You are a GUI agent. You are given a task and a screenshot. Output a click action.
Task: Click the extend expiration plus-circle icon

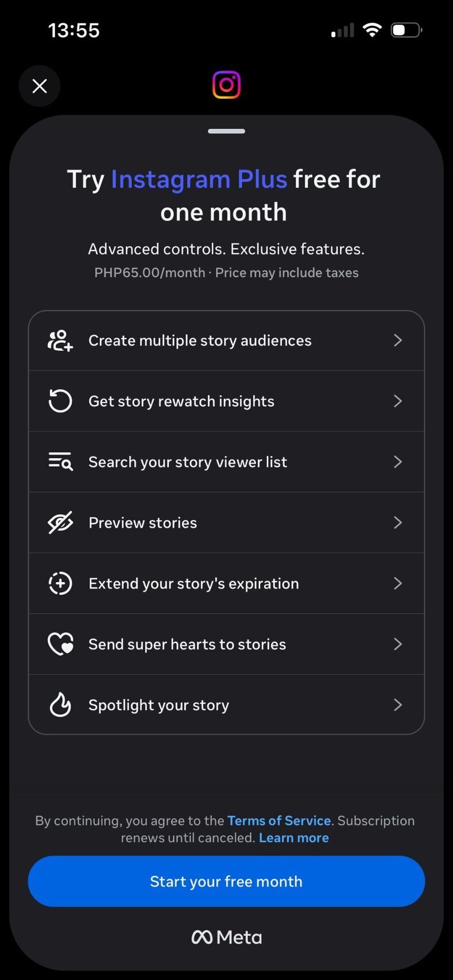60,583
